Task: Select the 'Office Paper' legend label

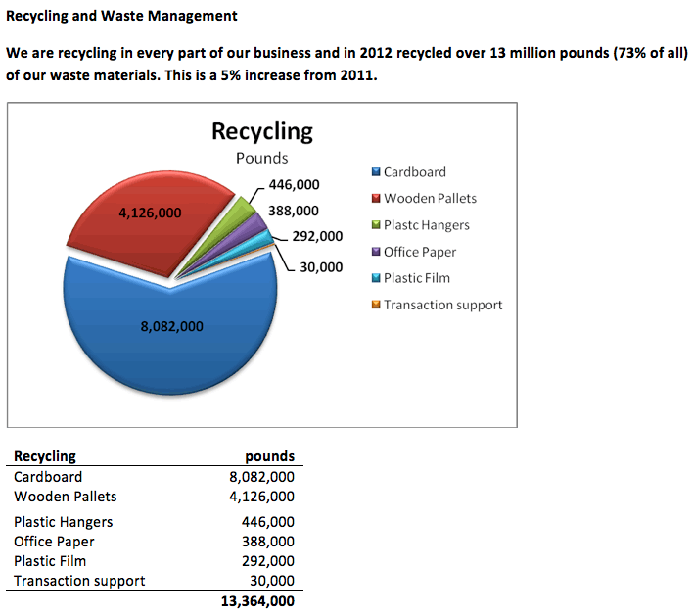Action: (420, 252)
